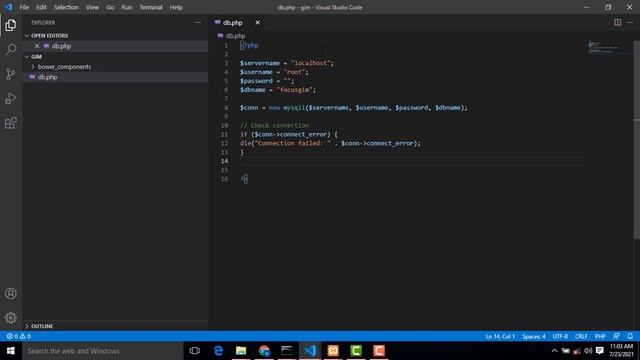Click the Windows Start button
The width and height of the screenshot is (640, 360).
click(x=11, y=351)
